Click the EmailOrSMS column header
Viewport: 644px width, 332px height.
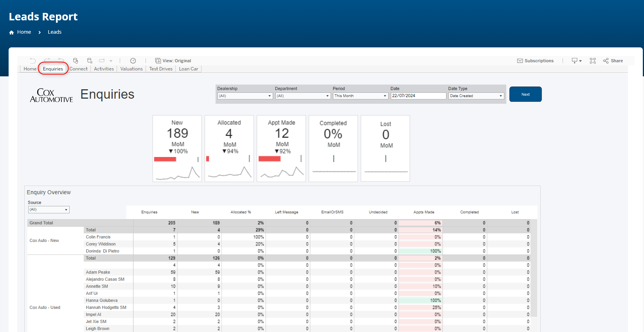tap(332, 212)
